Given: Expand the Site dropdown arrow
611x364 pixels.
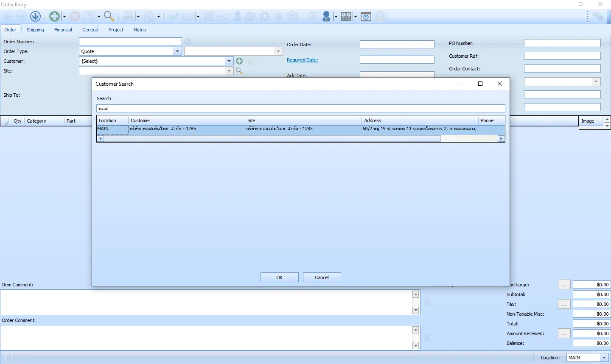Looking at the screenshot, I should 229,71.
